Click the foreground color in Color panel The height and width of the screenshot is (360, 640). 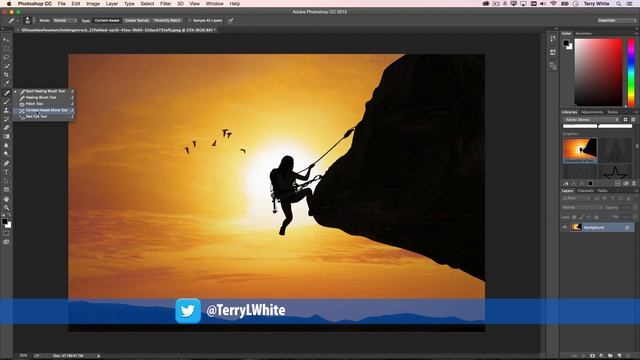click(x=566, y=43)
